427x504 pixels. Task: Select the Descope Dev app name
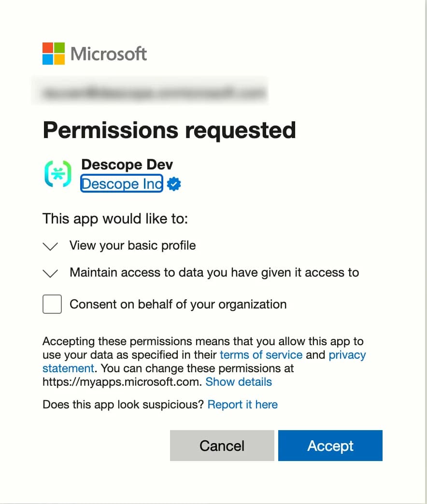pyautogui.click(x=127, y=164)
